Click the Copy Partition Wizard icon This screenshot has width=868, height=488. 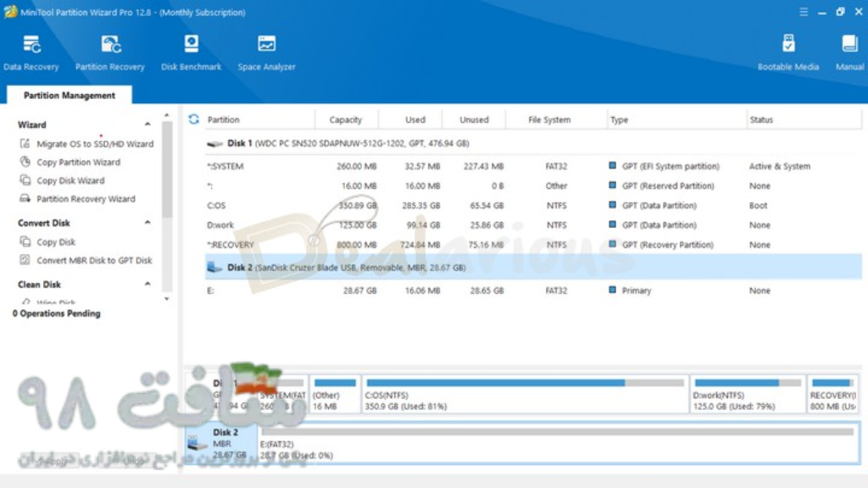point(25,162)
